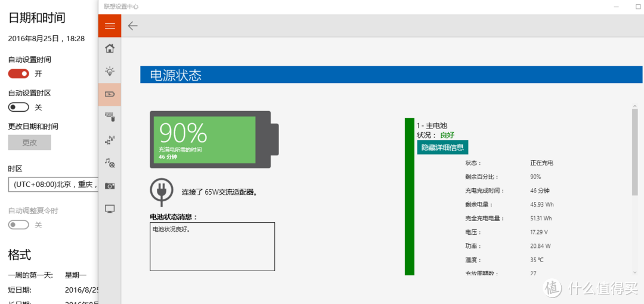The image size is (644, 304).
Task: Click the battery status message box
Action: click(212, 247)
